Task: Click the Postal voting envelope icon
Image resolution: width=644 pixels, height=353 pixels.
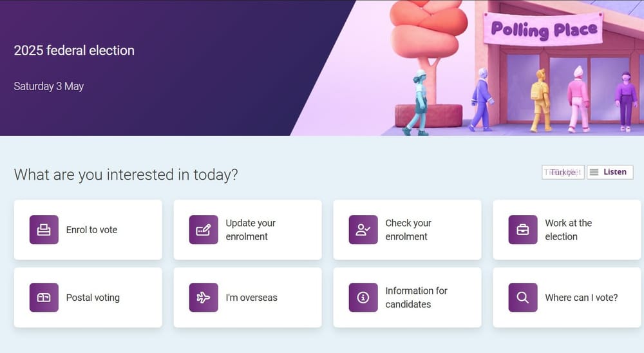Action: pos(44,298)
